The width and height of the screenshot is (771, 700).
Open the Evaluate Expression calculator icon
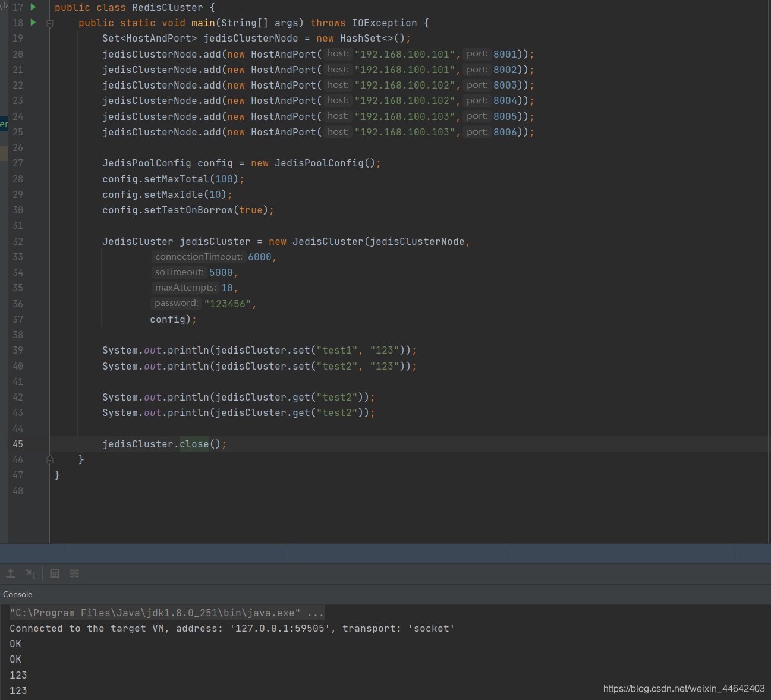click(x=55, y=573)
